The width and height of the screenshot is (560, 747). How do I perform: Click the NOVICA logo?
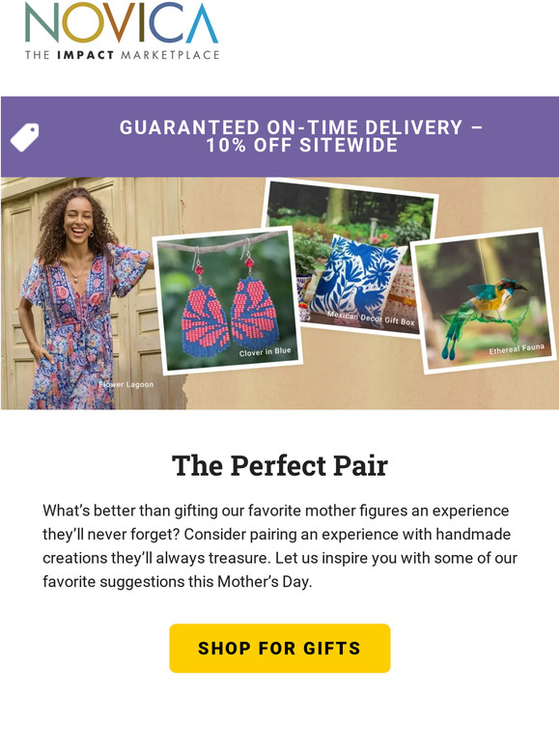tap(122, 31)
